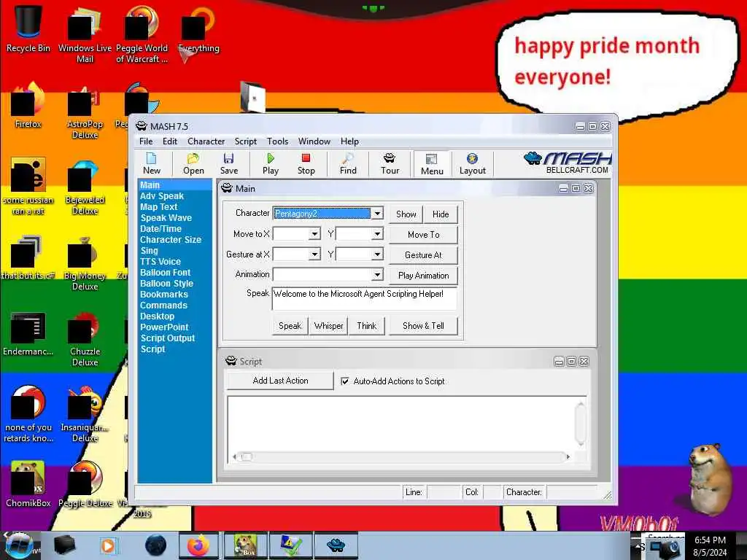Expand the Gesture at X dropdown
The width and height of the screenshot is (747, 560).
pyautogui.click(x=314, y=254)
